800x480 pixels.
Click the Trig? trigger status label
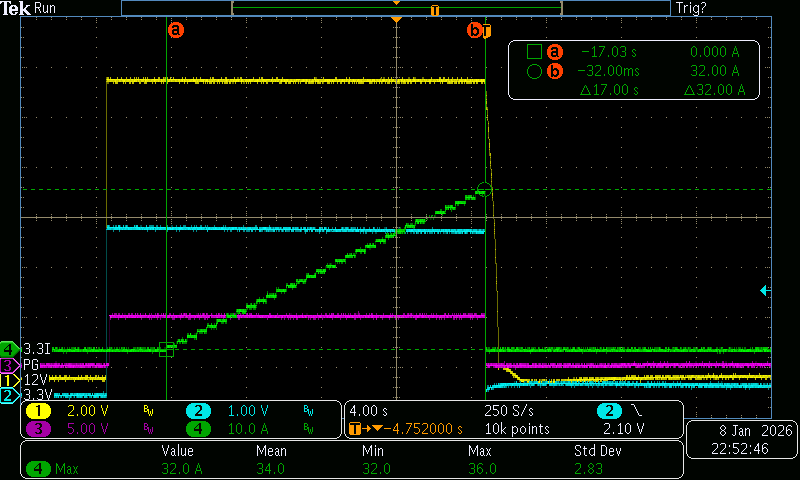(692, 8)
